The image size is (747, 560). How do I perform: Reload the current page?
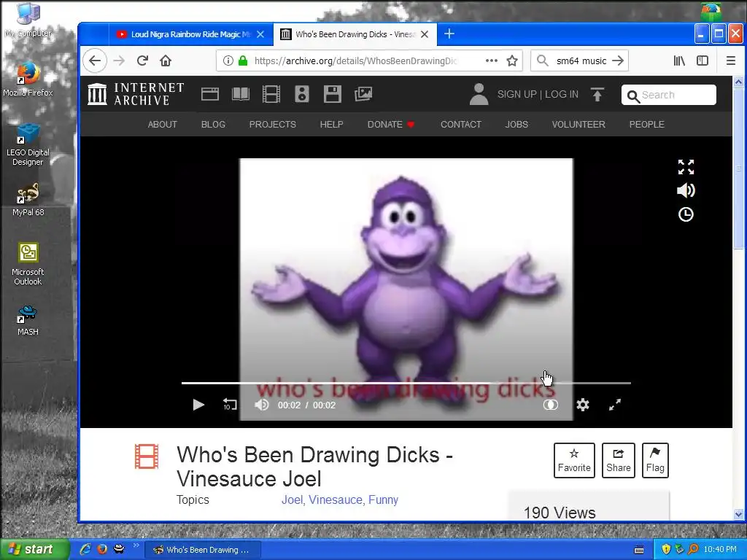pos(142,61)
